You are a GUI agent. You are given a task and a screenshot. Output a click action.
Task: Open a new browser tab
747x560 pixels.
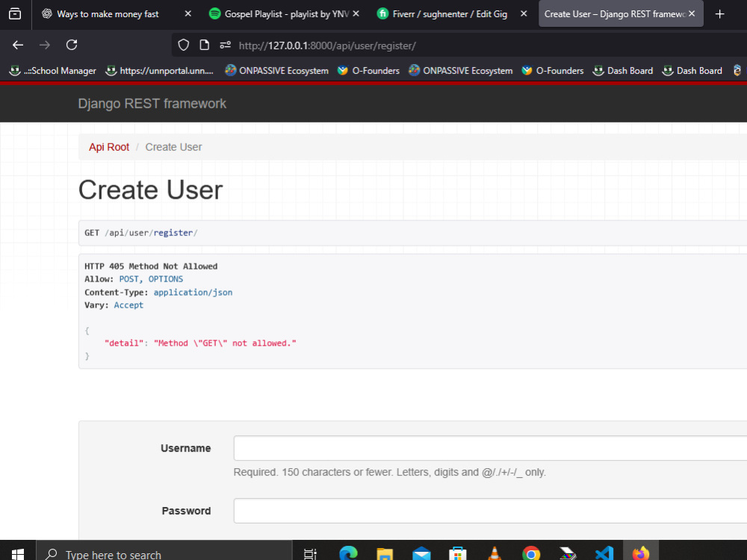[720, 14]
